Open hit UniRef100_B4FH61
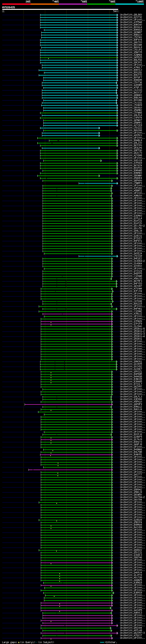 (x=131, y=309)
